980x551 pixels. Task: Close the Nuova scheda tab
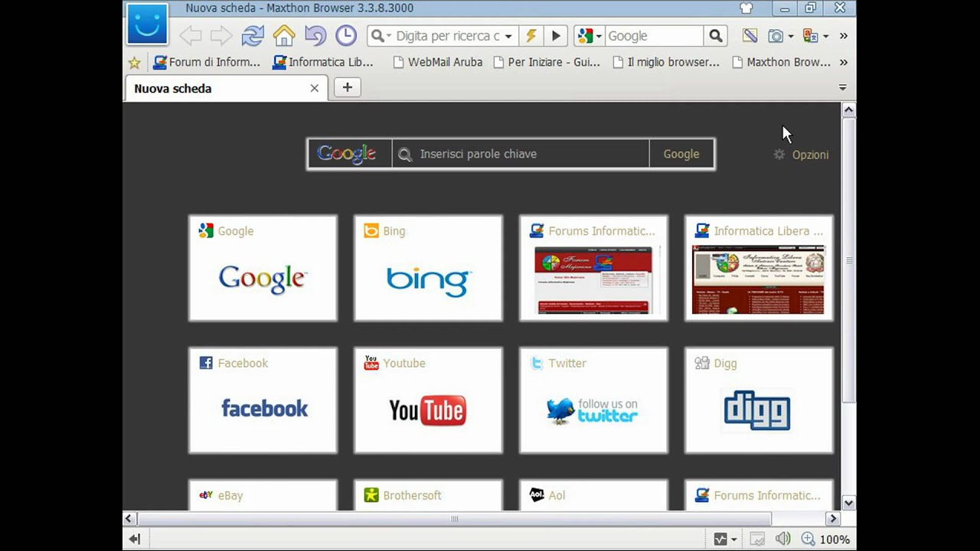pos(314,89)
